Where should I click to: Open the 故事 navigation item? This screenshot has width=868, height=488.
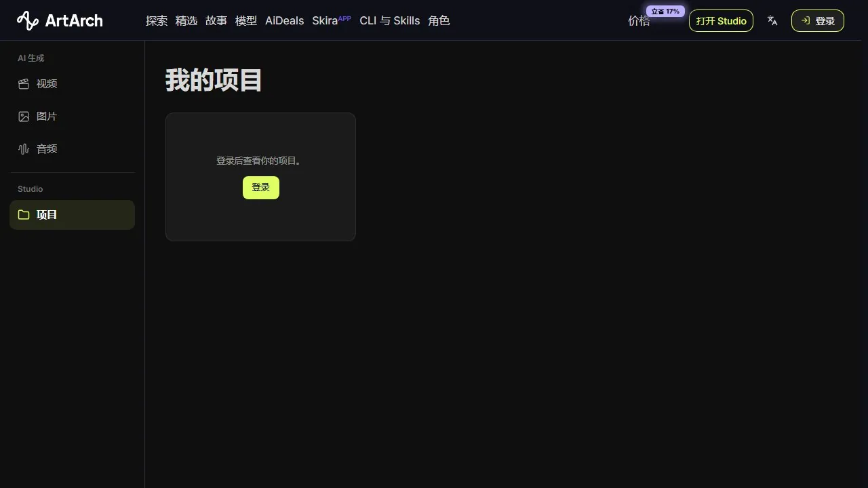(216, 21)
